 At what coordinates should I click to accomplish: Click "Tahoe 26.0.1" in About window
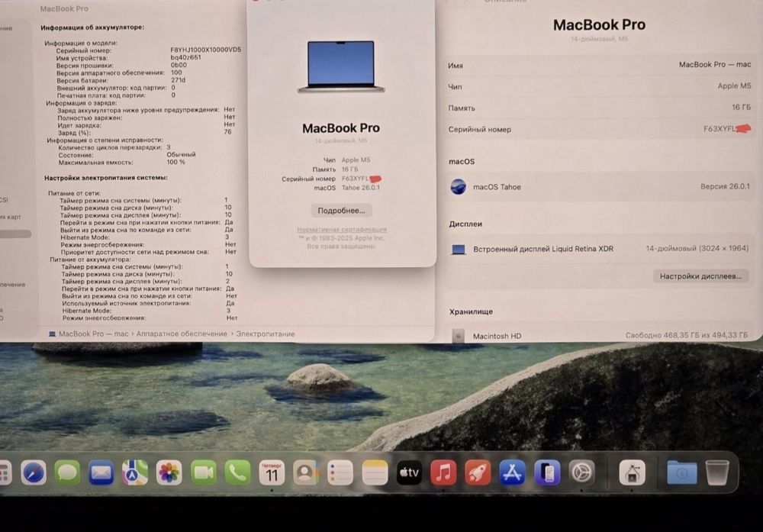coord(361,188)
